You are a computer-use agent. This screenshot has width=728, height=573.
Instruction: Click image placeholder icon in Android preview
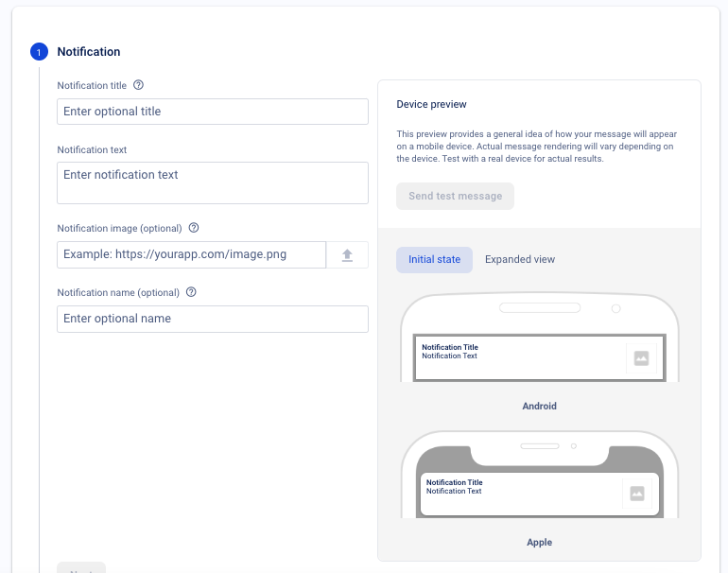click(x=641, y=358)
